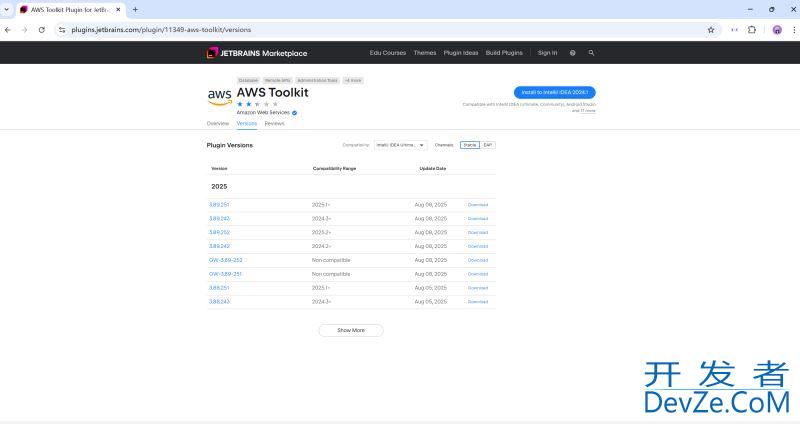Switch to the Versions tab

[x=246, y=123]
